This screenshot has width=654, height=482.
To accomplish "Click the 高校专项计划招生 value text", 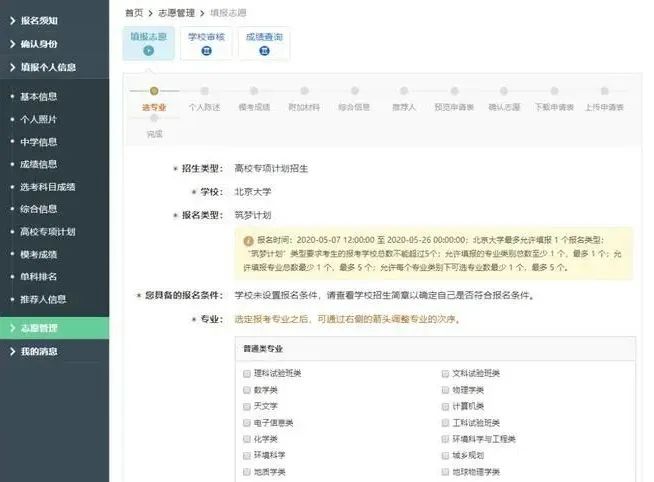I will pyautogui.click(x=271, y=168).
